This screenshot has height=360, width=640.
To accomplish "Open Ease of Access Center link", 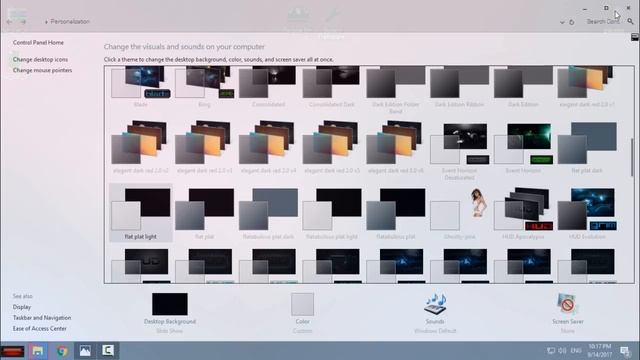I will (40, 329).
